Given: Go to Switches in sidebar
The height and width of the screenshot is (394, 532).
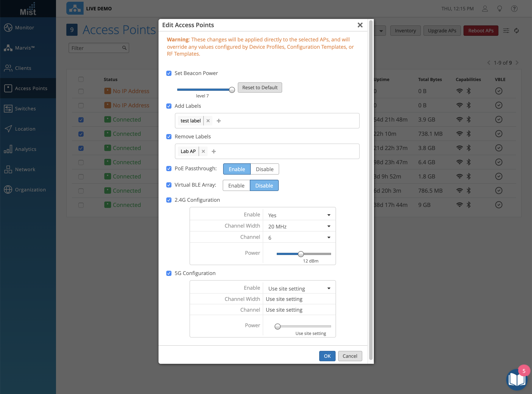Looking at the screenshot, I should pyautogui.click(x=25, y=108).
